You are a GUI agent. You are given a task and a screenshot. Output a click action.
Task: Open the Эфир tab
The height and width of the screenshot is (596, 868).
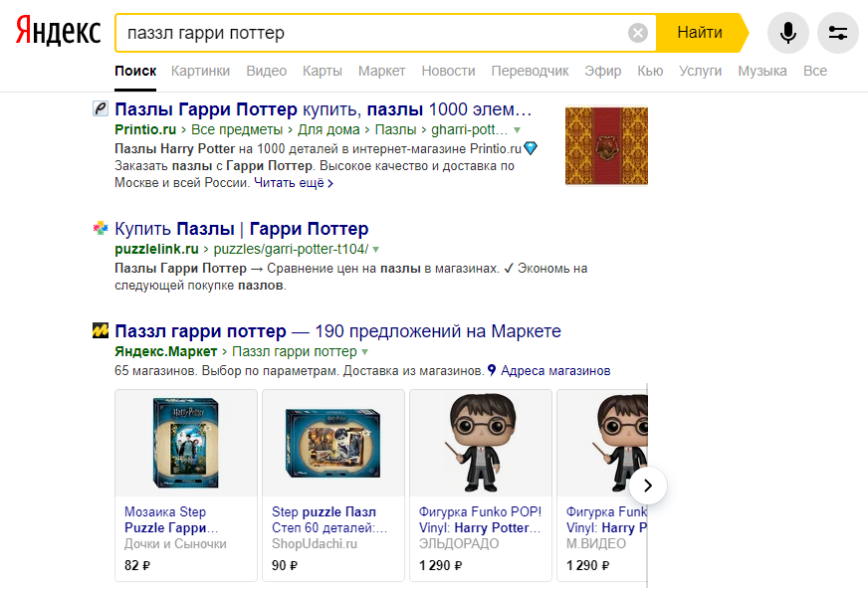click(x=603, y=71)
